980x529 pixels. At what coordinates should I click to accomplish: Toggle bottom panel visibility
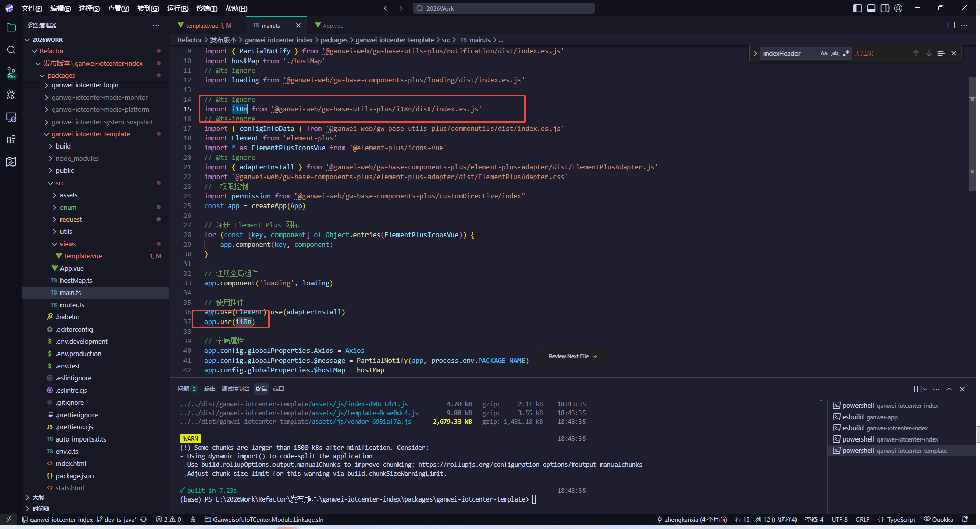(871, 8)
